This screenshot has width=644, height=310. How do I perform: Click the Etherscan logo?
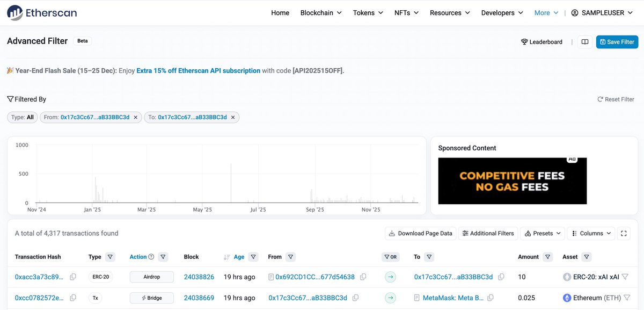click(x=42, y=12)
